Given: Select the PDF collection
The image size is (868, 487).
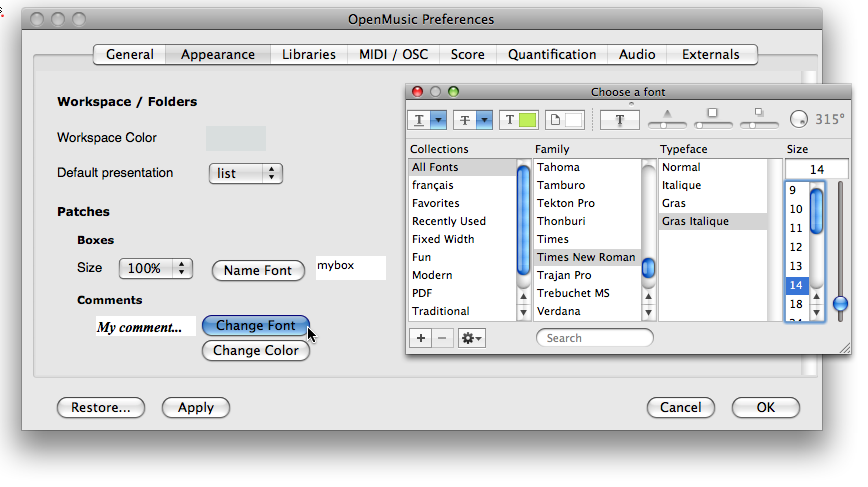Looking at the screenshot, I should click(x=463, y=293).
